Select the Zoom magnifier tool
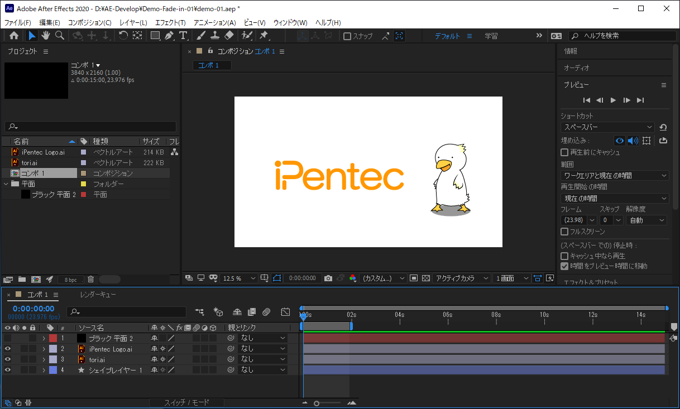Image resolution: width=680 pixels, height=409 pixels. click(59, 36)
